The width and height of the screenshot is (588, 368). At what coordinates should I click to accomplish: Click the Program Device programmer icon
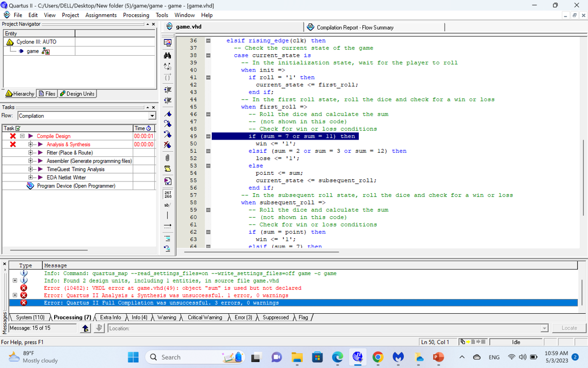coord(30,186)
